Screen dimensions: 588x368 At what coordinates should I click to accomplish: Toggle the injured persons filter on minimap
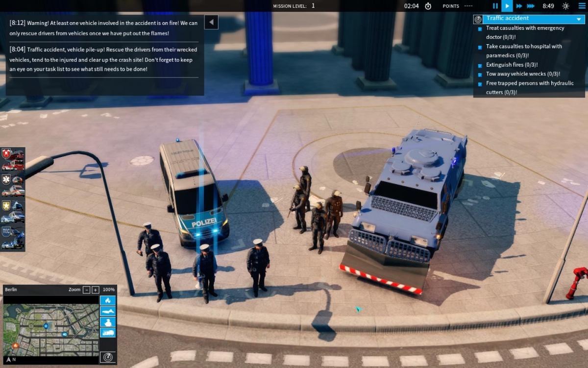pos(108,311)
